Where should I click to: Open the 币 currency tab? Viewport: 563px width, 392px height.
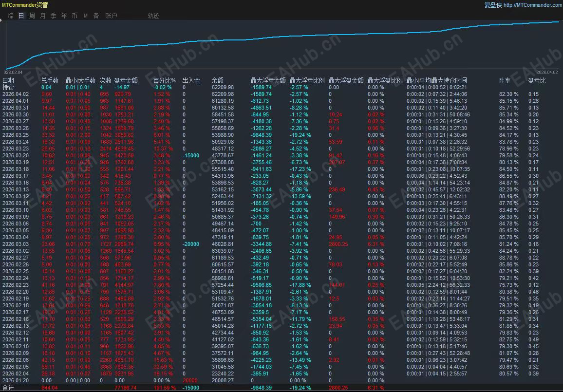(x=75, y=16)
